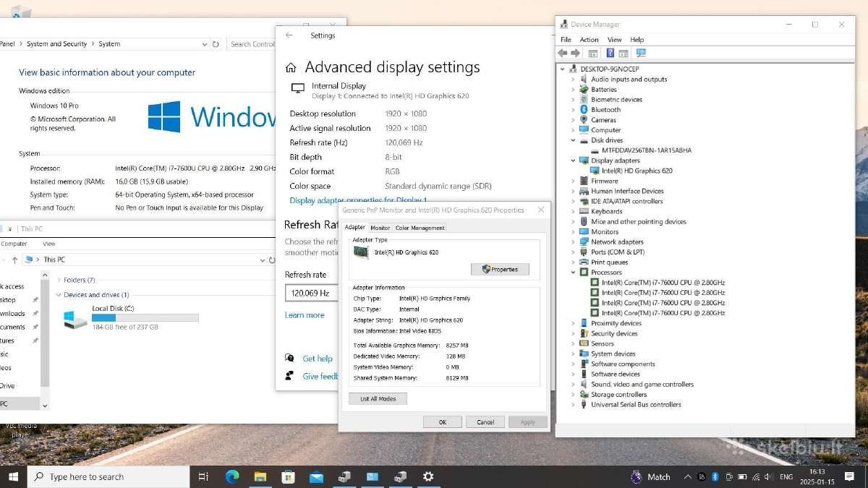This screenshot has width=868, height=488.
Task: Click Local Disk (C:) drive icon
Action: click(75, 319)
